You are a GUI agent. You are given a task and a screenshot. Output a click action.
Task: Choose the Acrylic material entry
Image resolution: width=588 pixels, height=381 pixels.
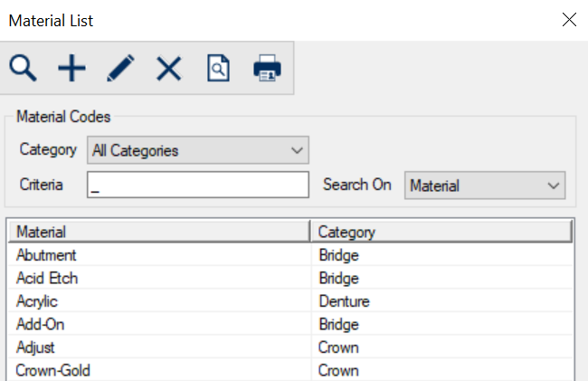(x=37, y=301)
